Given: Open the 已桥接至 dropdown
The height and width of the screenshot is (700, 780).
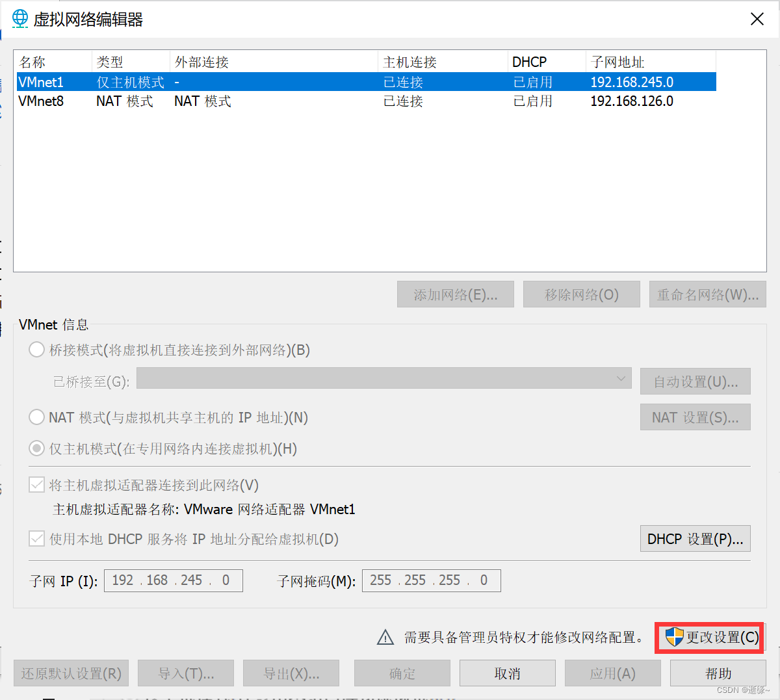Looking at the screenshot, I should point(384,378).
